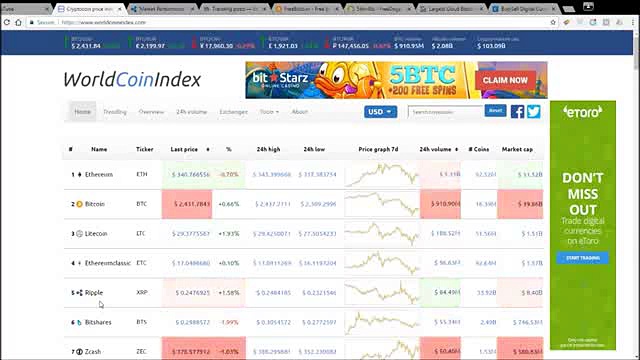This screenshot has width=640, height=360.
Task: Click the Ethereum coin icon in row 1
Action: (x=80, y=174)
